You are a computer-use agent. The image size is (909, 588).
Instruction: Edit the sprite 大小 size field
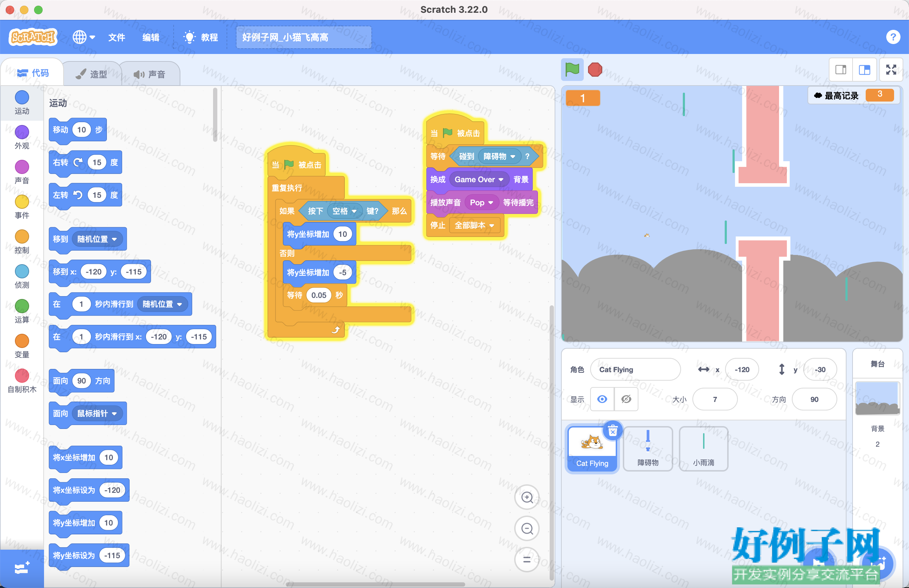[x=715, y=399]
